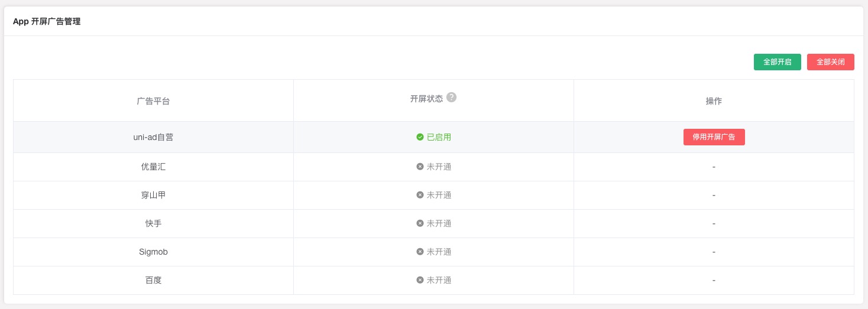The width and height of the screenshot is (868, 309).
Task: Click the gray X icon in 优量汇 row
Action: coord(420,167)
